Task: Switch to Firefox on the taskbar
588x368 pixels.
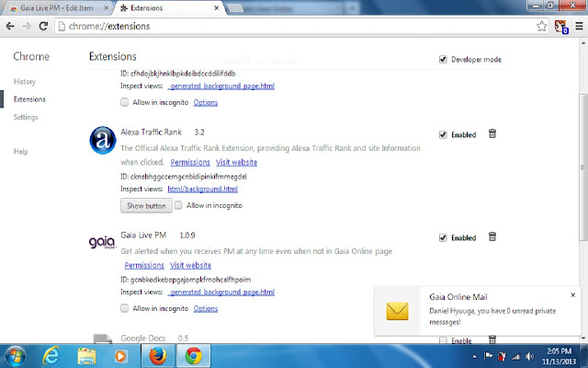Action: click(x=158, y=356)
